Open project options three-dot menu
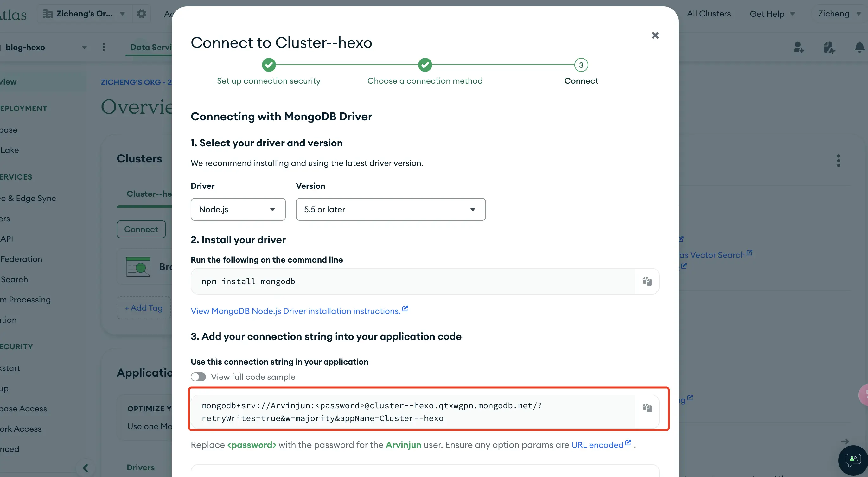 104,47
